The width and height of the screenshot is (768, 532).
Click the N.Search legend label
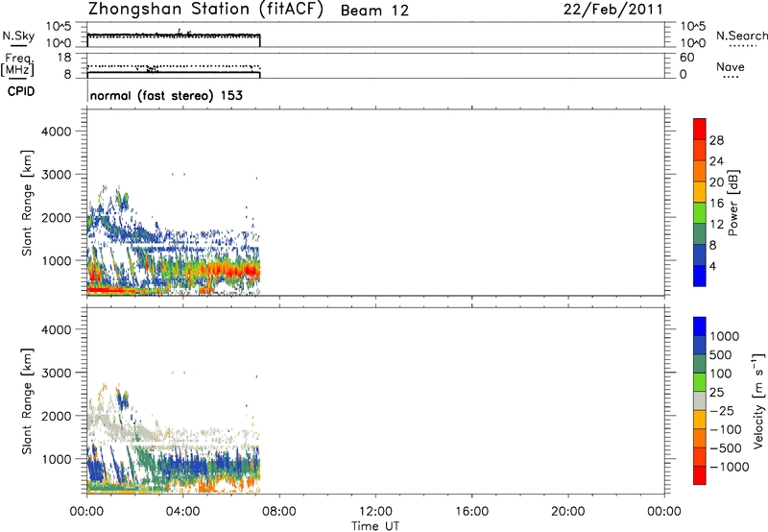(x=741, y=36)
